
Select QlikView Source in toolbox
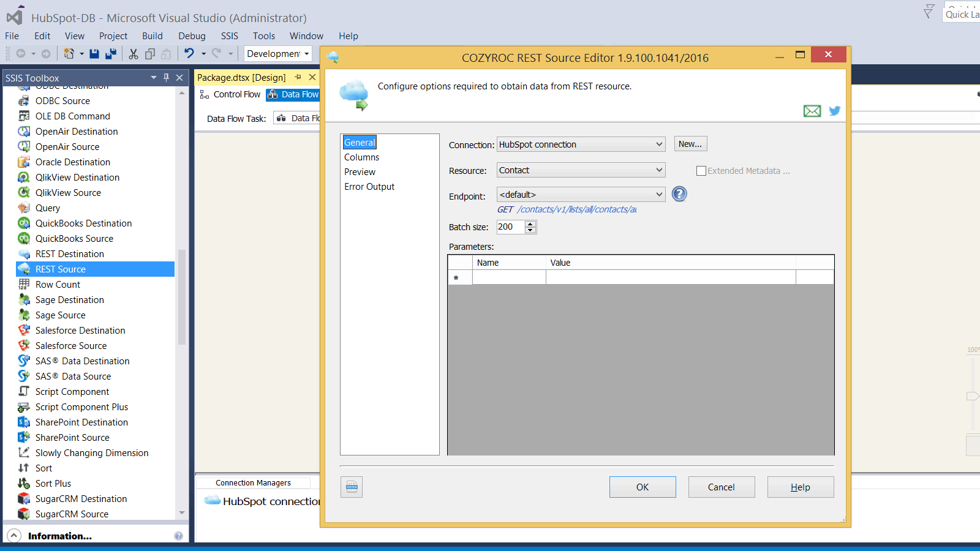pos(68,192)
